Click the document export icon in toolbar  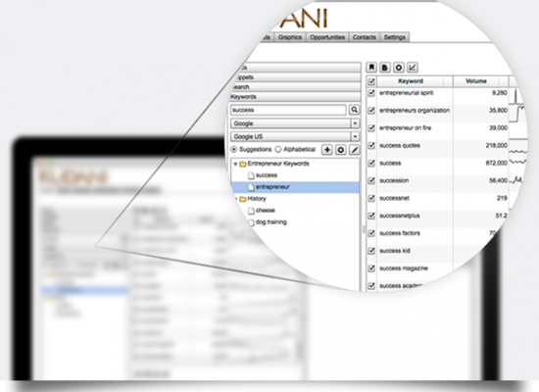point(385,68)
